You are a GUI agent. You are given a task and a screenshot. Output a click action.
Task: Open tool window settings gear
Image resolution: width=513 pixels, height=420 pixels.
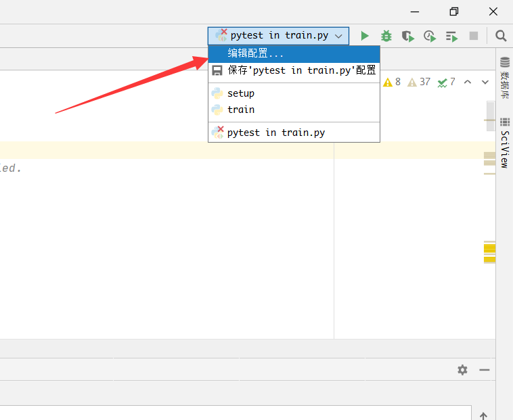462,370
